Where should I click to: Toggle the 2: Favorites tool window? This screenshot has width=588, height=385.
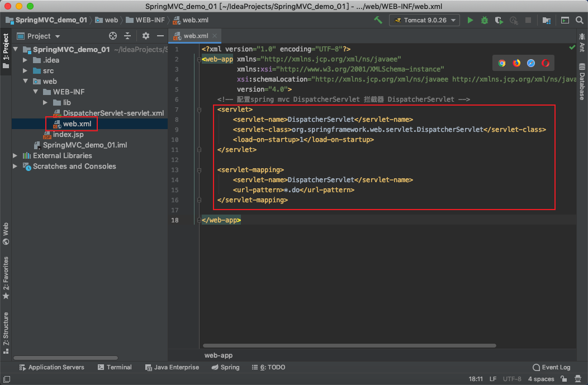[6, 278]
